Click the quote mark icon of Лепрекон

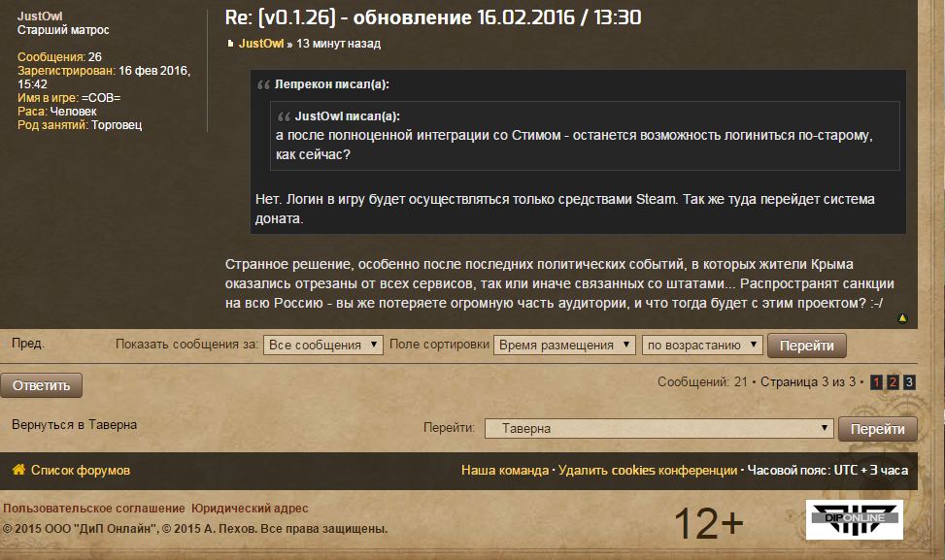click(x=263, y=84)
